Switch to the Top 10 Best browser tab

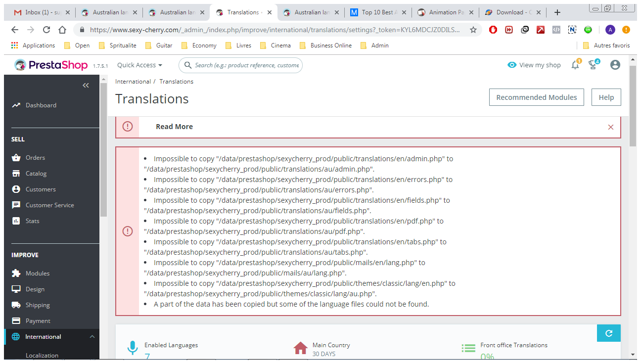379,12
